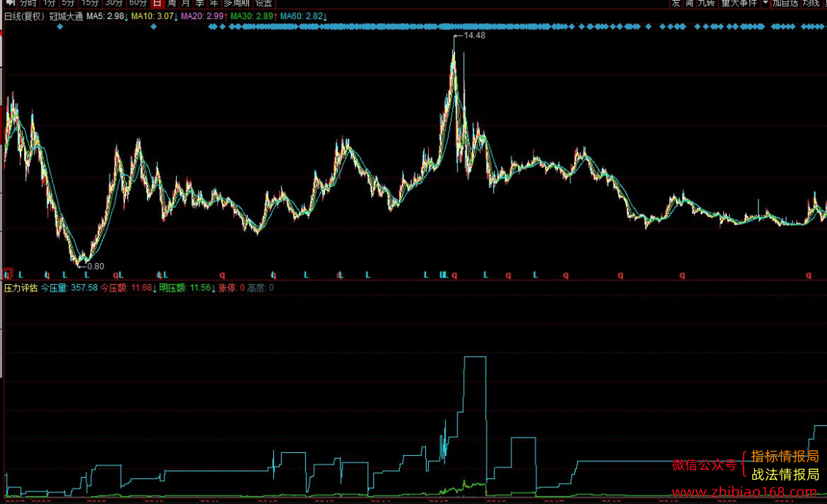Click the stock name 冠城大通
The width and height of the screenshot is (827, 504).
click(x=66, y=16)
